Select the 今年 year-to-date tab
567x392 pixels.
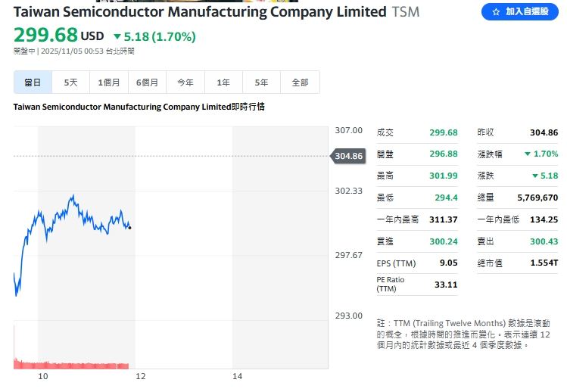pos(185,82)
